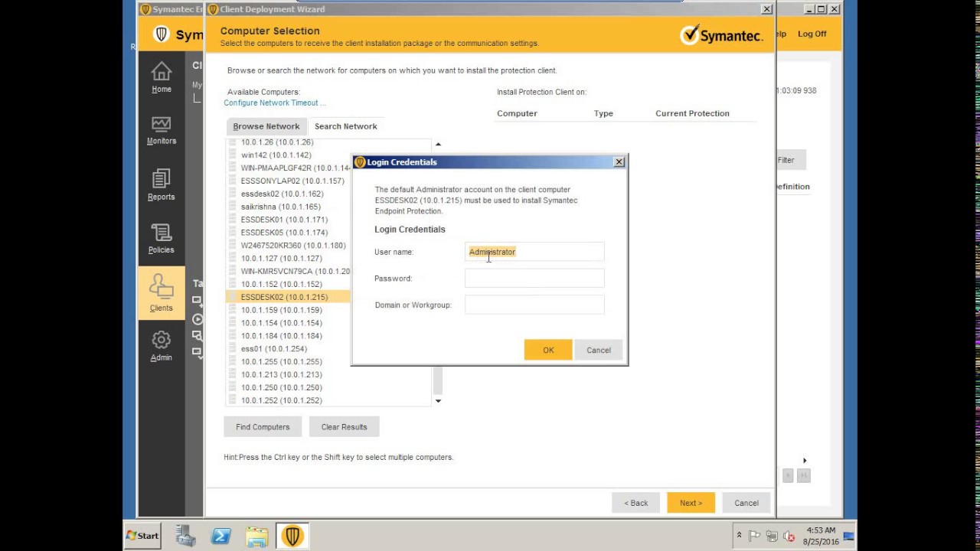Proceed with the Next button
This screenshot has height=551, width=980.
(691, 503)
